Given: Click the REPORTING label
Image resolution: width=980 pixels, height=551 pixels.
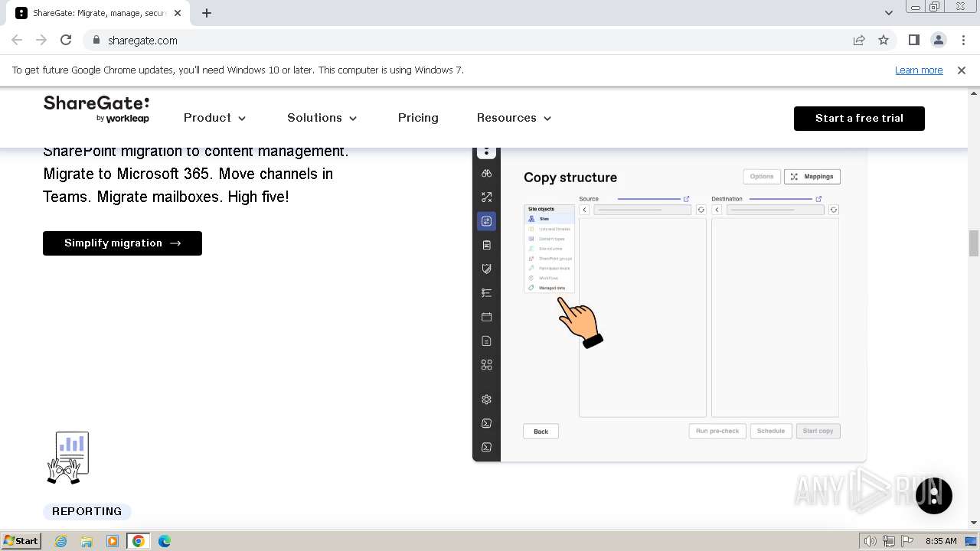Looking at the screenshot, I should (87, 511).
